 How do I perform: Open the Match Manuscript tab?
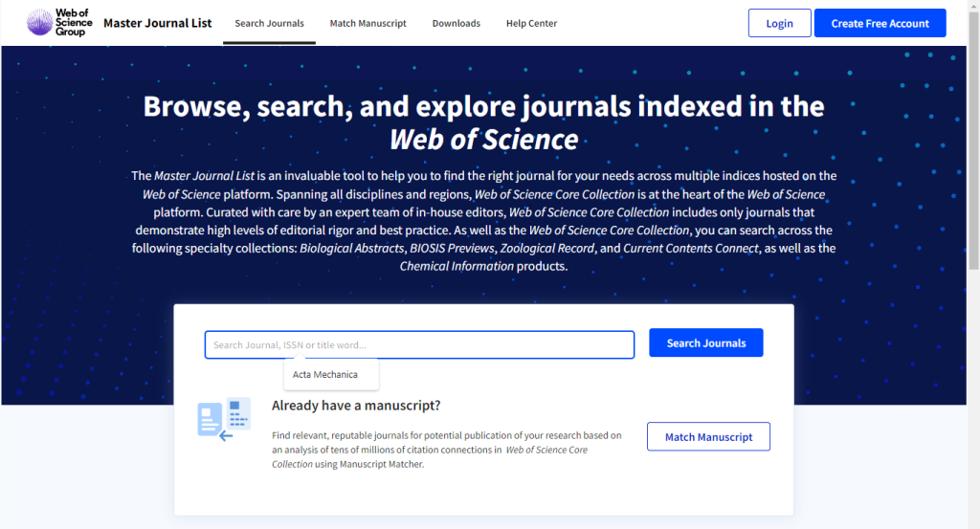point(368,23)
